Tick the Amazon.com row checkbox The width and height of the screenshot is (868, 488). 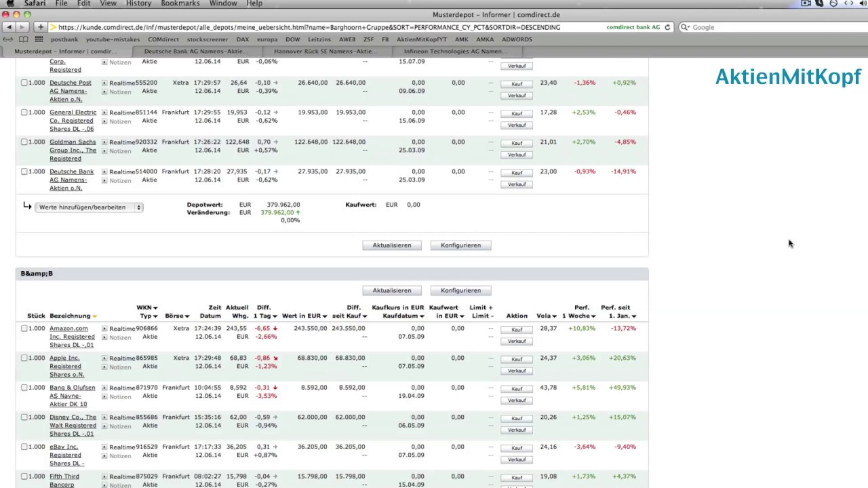pyautogui.click(x=24, y=329)
